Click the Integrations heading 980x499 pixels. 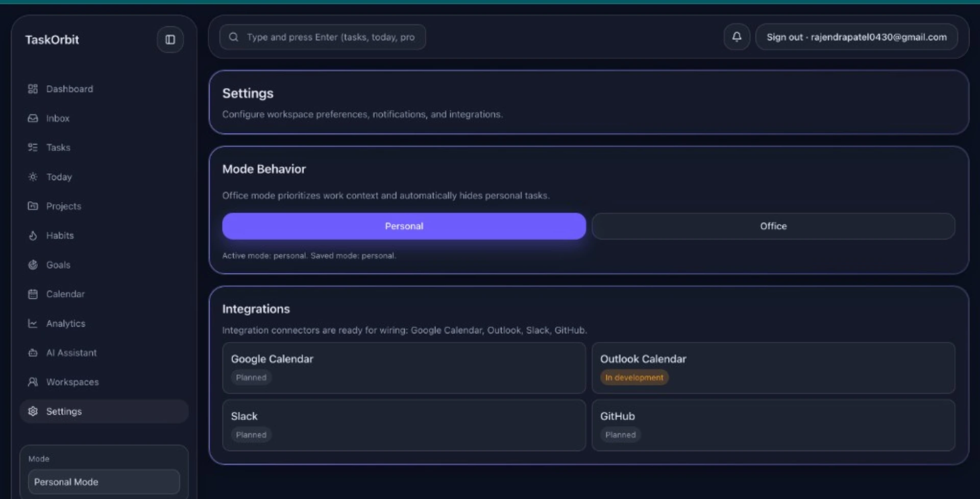pos(256,309)
